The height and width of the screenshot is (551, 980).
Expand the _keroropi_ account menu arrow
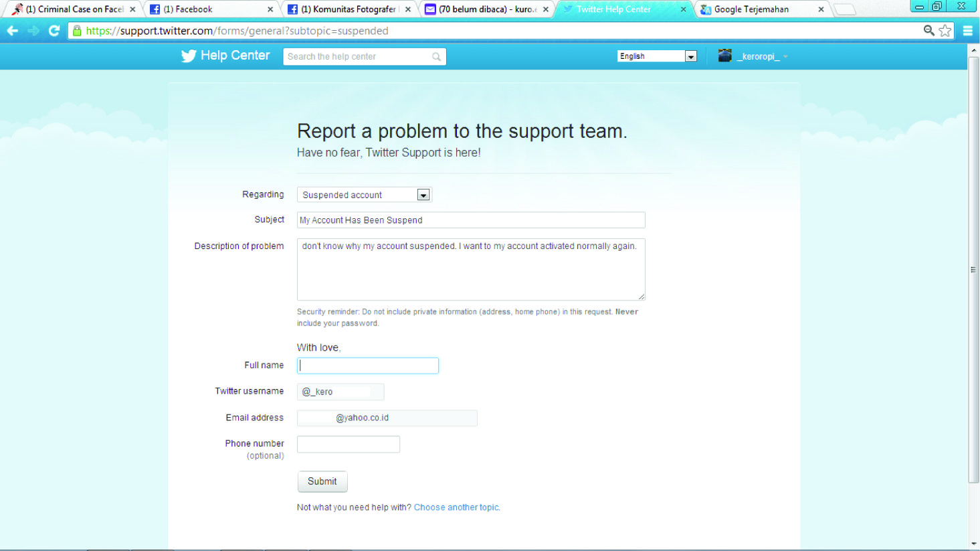(x=785, y=57)
